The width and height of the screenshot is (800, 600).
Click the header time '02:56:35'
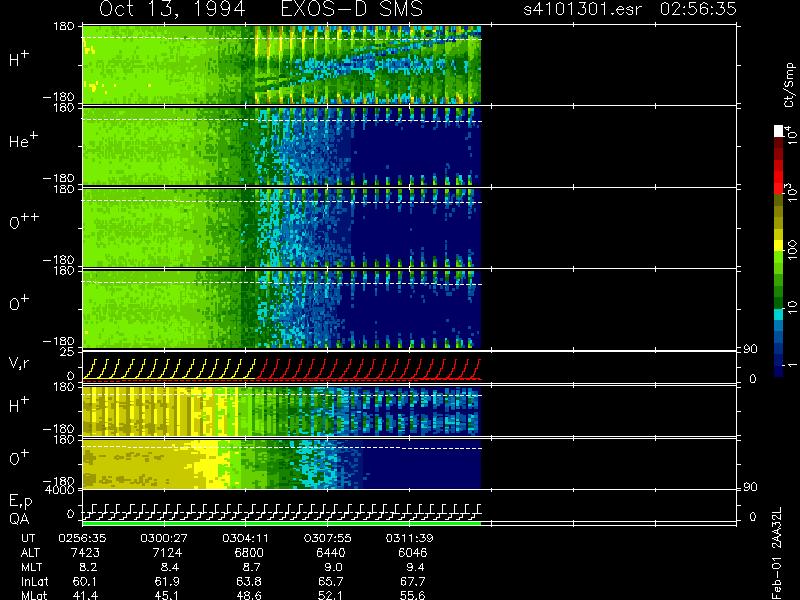coord(698,9)
